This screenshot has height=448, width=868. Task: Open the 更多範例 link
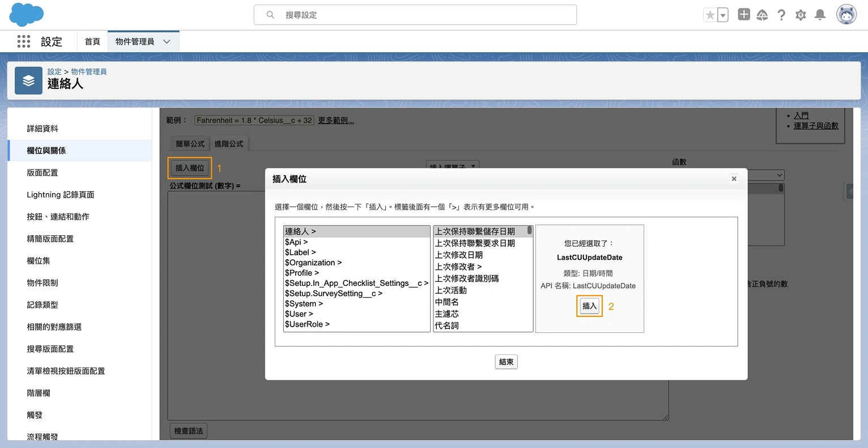point(335,120)
